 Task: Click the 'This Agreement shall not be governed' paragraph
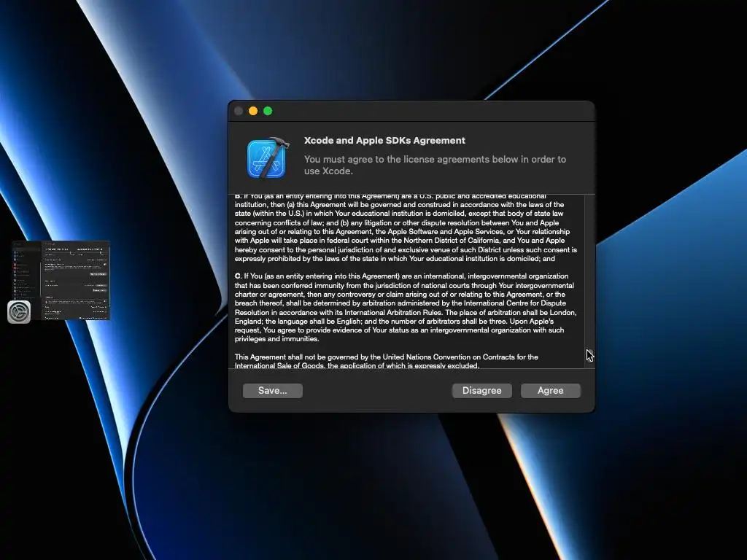pyautogui.click(x=386, y=361)
